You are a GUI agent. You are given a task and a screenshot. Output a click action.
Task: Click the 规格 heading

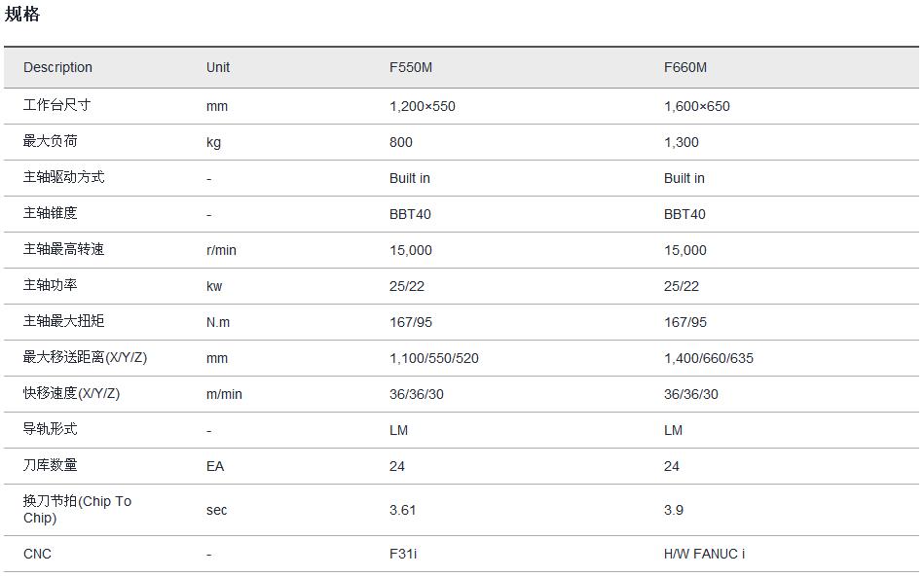[22, 15]
